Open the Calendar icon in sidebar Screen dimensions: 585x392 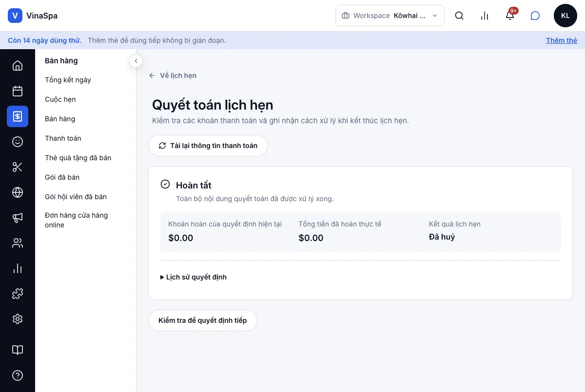point(18,91)
